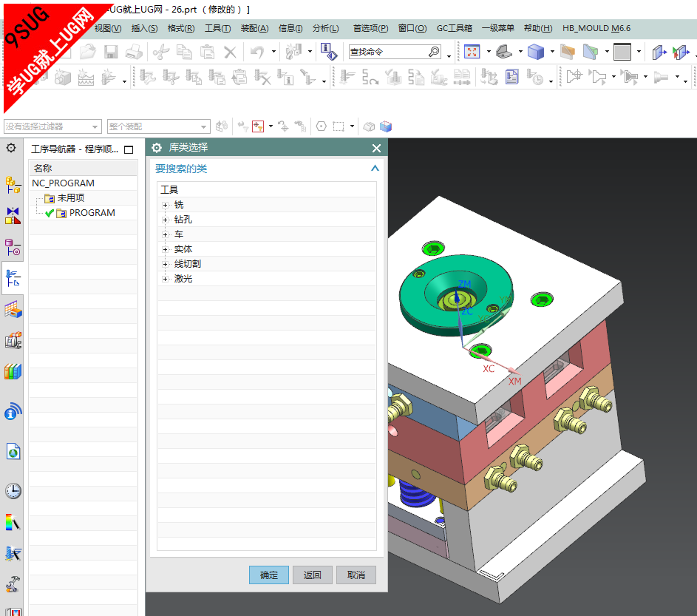
Task: Open the 插入(S) menu
Action: coord(144,28)
